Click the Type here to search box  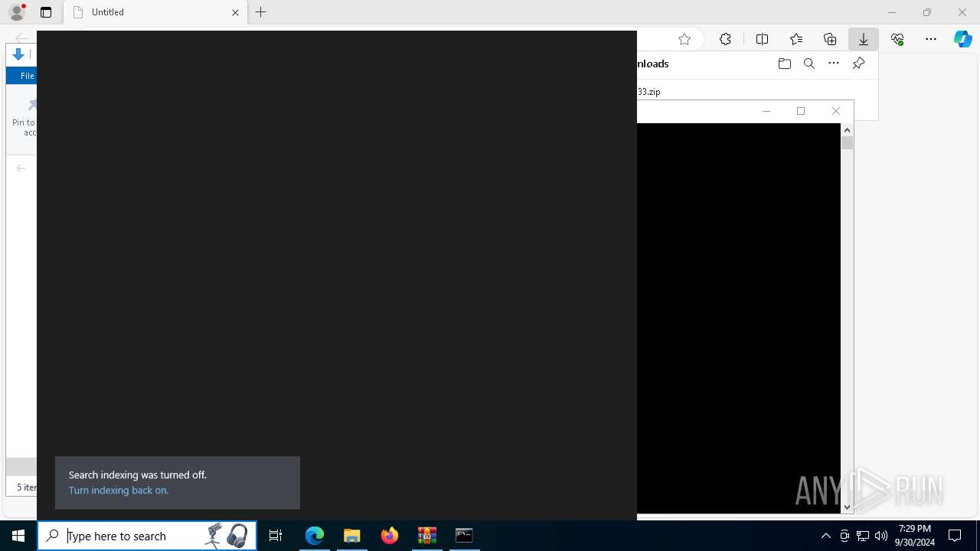click(x=147, y=536)
